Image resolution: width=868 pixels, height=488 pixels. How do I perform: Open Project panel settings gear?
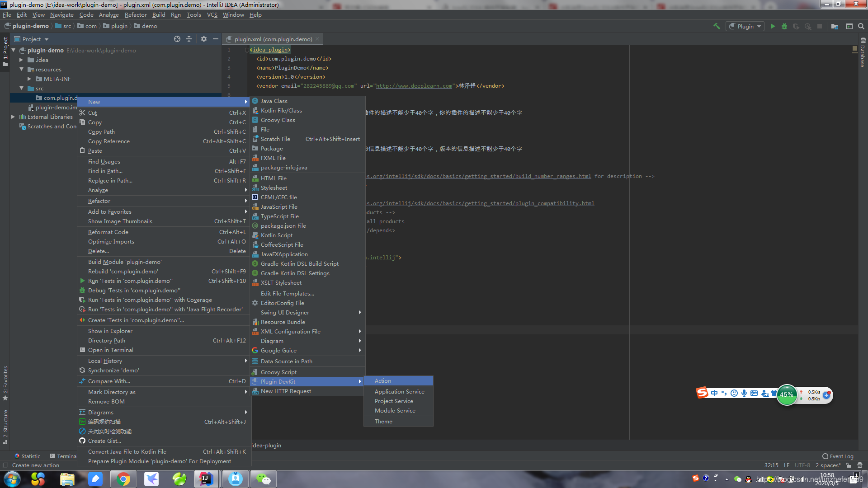point(204,39)
